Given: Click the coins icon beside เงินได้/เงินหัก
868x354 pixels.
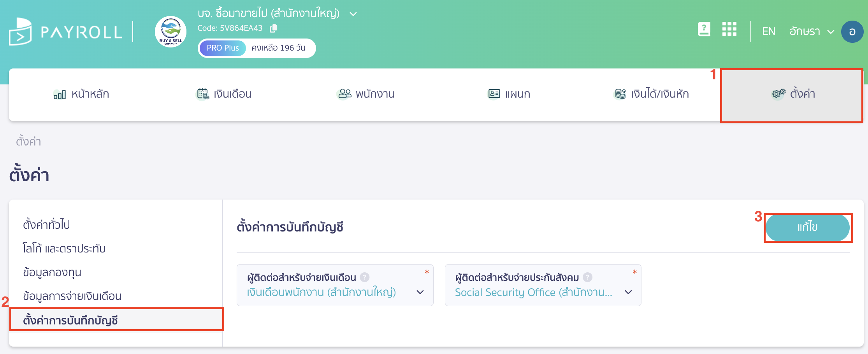Looking at the screenshot, I should pyautogui.click(x=620, y=94).
